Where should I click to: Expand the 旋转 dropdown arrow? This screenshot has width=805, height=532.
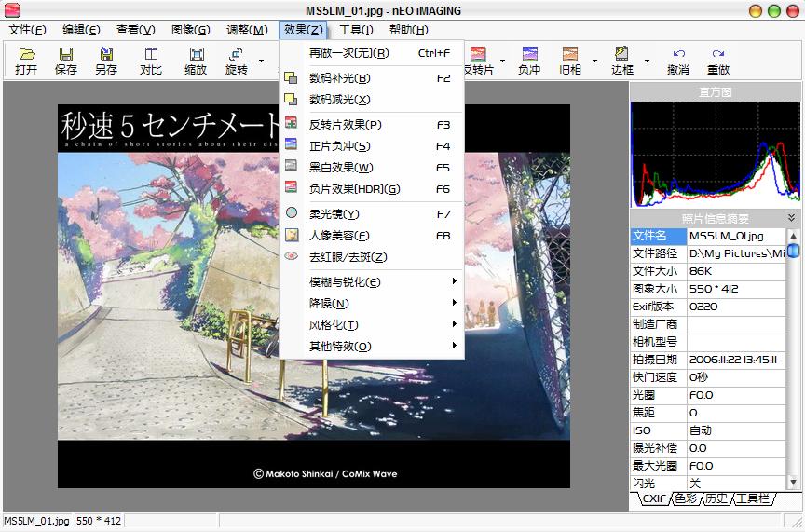click(x=261, y=61)
